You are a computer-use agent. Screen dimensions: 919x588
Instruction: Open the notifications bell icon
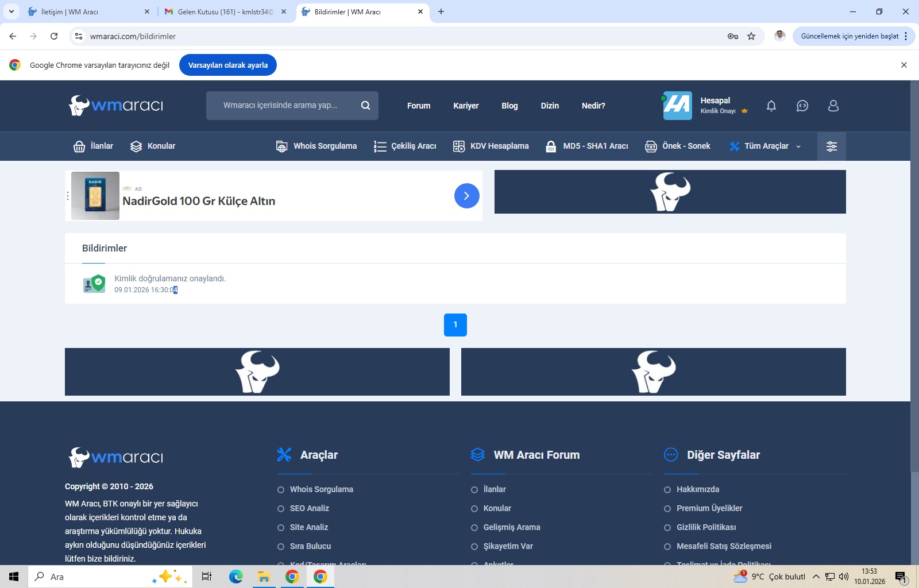[771, 106]
